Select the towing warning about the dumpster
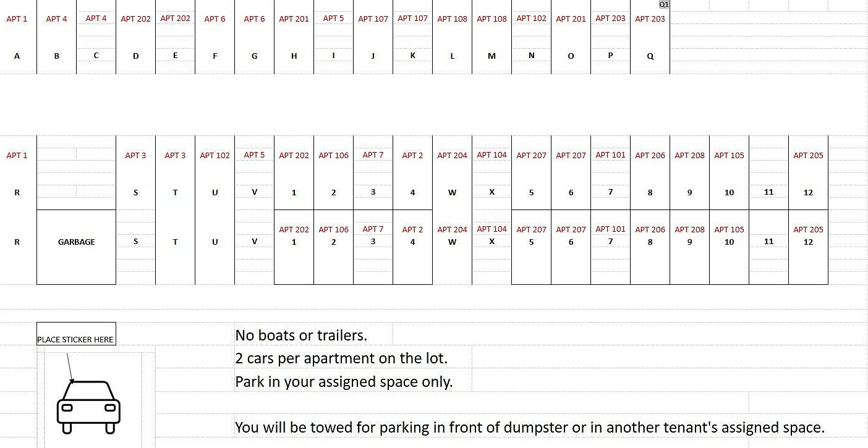The width and height of the screenshot is (868, 448). pos(530,427)
